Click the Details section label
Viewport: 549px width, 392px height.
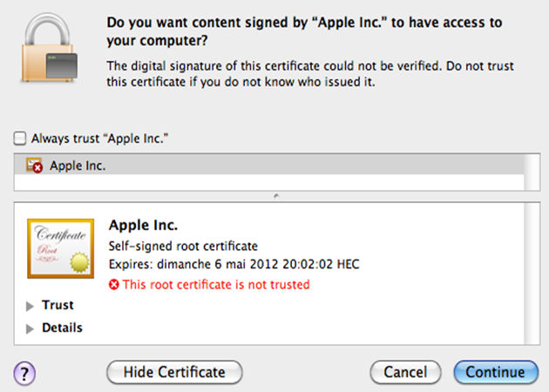(62, 328)
